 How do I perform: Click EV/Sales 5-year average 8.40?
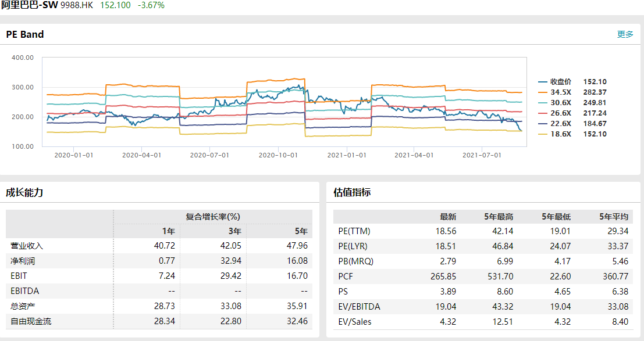click(x=620, y=322)
